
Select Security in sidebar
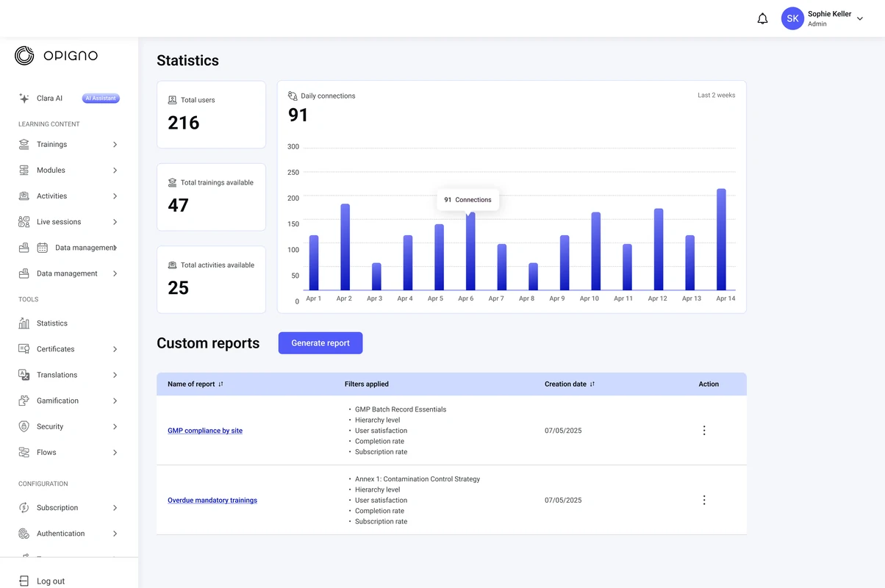tap(50, 426)
